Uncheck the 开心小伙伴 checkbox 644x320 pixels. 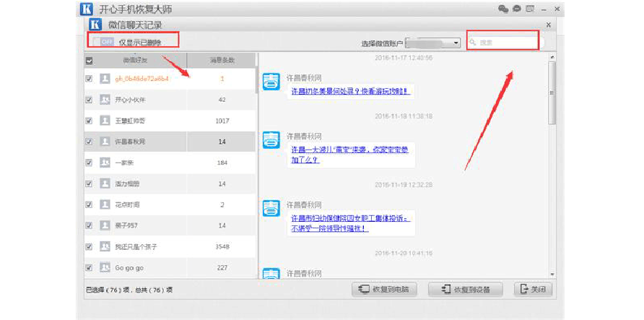89,100
